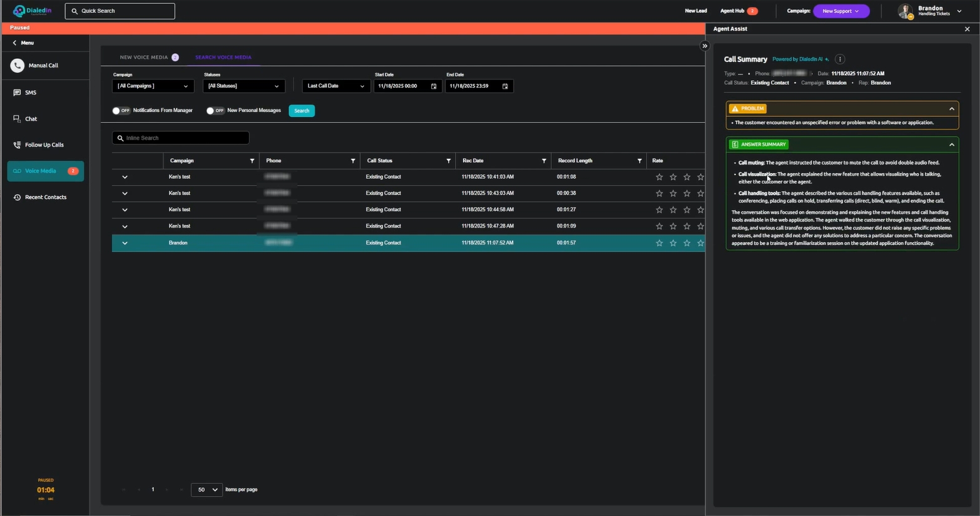Rate first Ken's test recording one star
The width and height of the screenshot is (980, 516).
coord(659,177)
